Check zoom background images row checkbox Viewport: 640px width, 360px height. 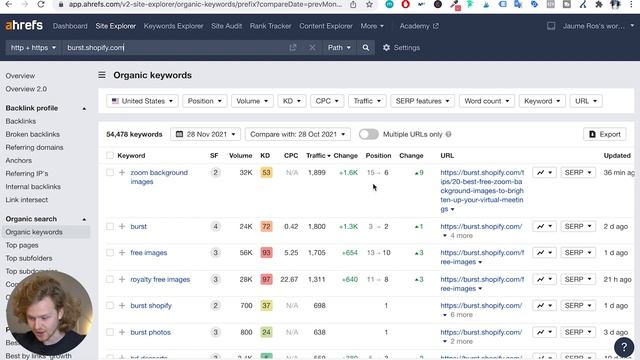coord(110,173)
